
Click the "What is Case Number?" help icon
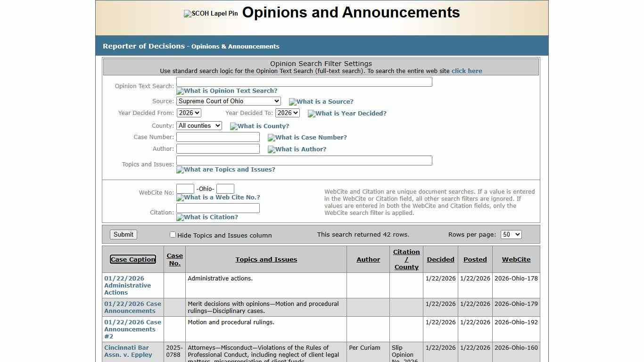click(307, 137)
